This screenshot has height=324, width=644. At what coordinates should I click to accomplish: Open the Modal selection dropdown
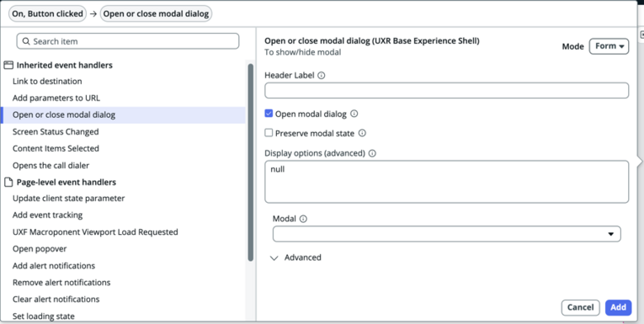(x=446, y=234)
